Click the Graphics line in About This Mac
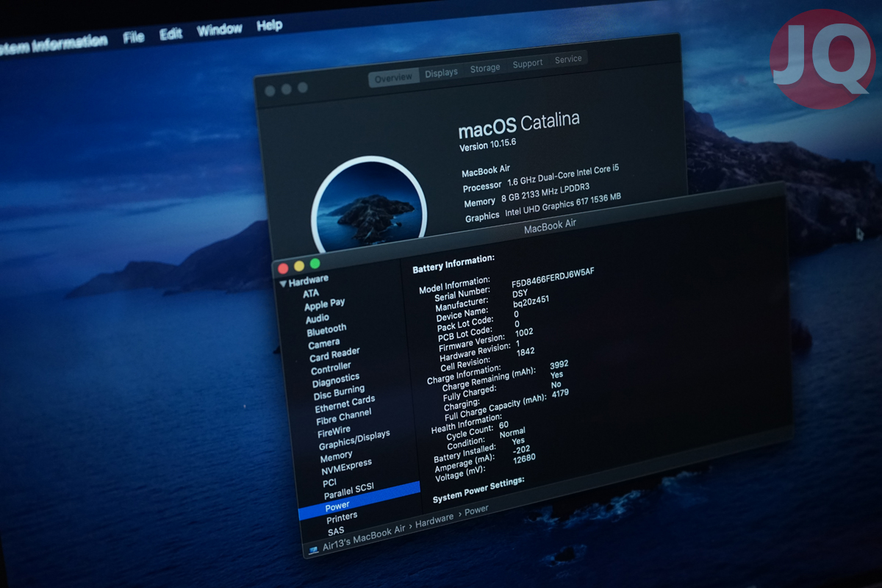The image size is (882, 588). coord(543,209)
